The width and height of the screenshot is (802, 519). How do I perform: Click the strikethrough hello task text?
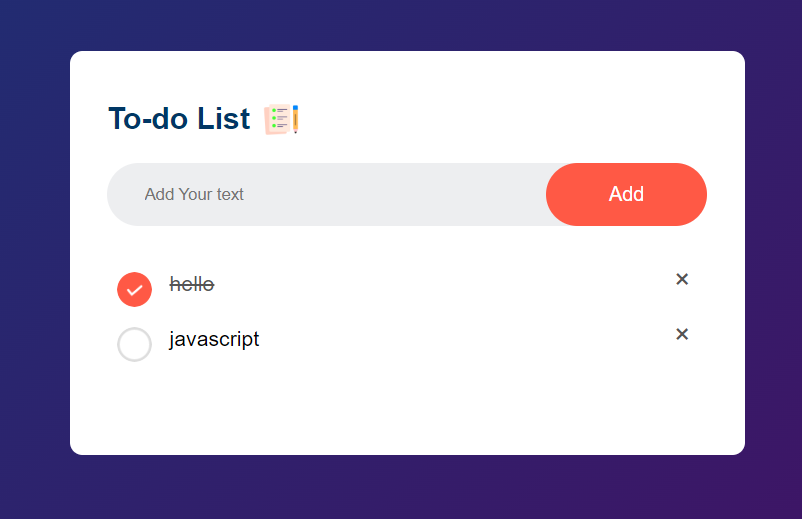click(192, 284)
